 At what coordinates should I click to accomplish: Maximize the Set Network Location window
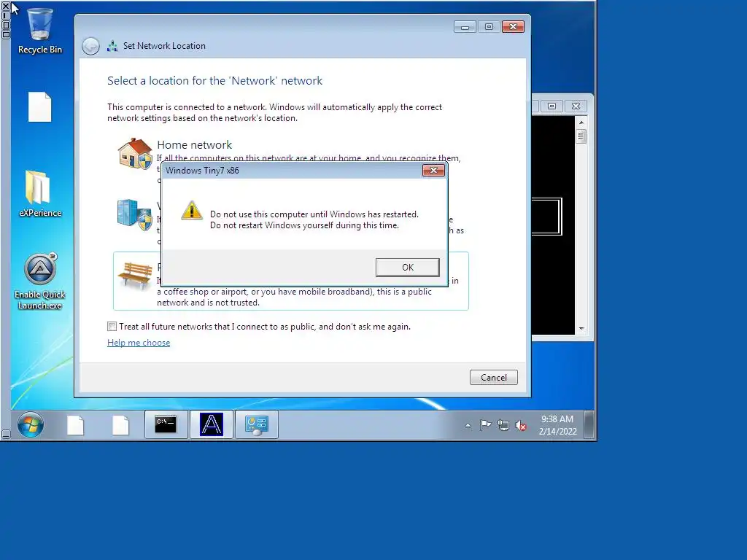489,27
